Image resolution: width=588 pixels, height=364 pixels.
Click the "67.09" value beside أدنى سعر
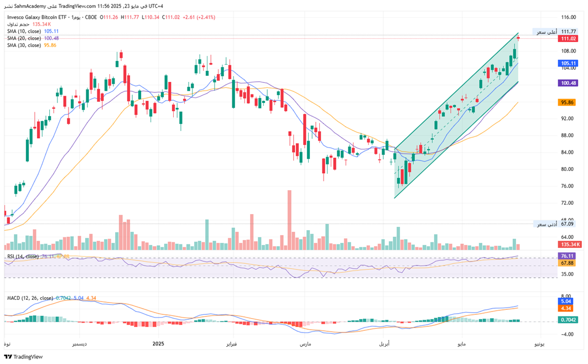click(x=567, y=224)
